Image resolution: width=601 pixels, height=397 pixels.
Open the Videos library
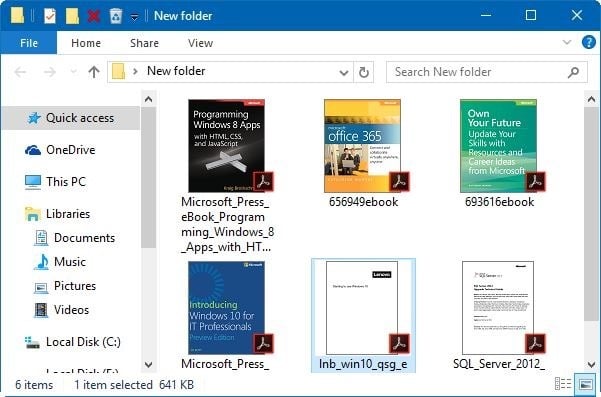[71, 310]
